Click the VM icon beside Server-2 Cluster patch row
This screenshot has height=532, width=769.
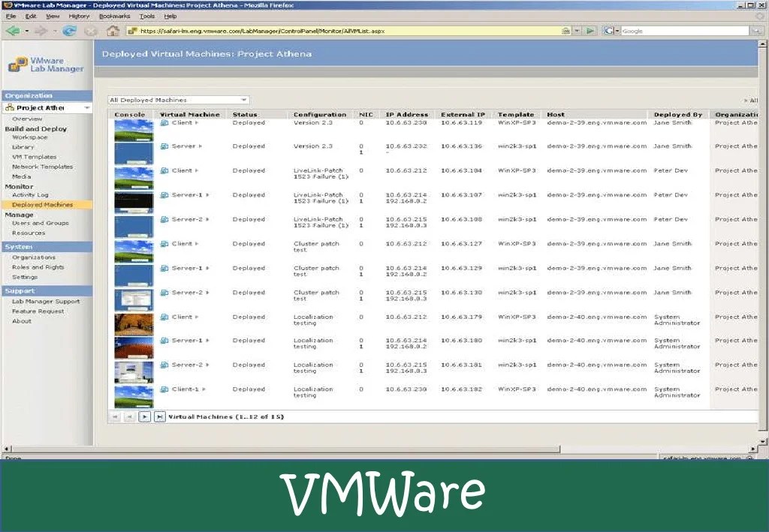164,293
